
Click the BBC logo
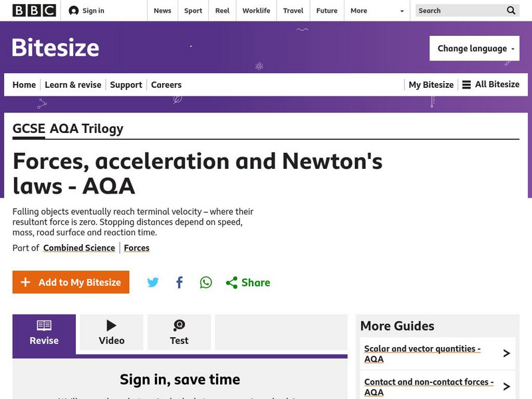point(33,11)
